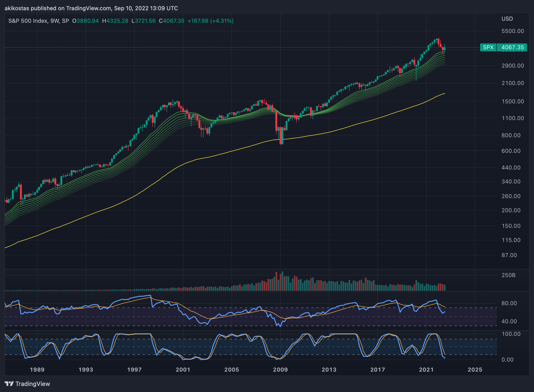Click the 1993 time axis label
534x392 pixels.
86,370
